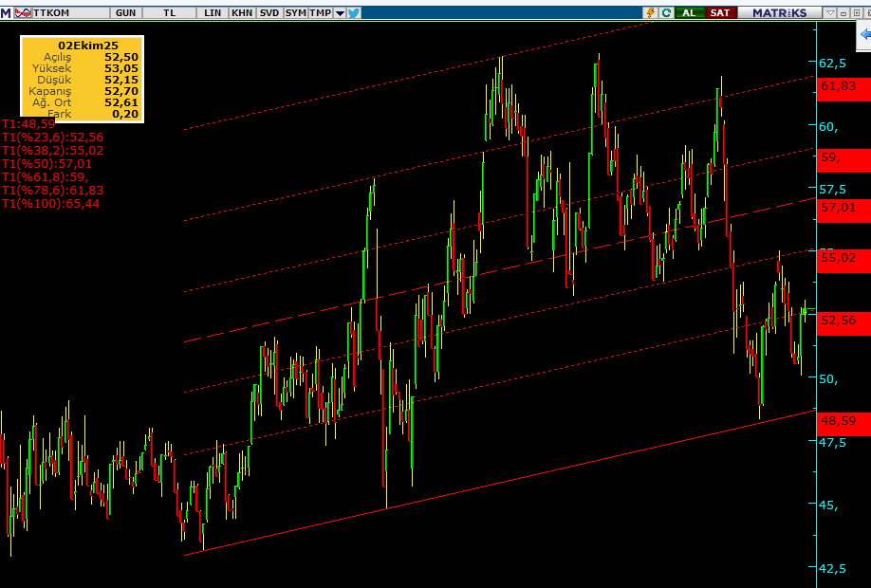Click the lightning-bolt quick trade icon

651,10
